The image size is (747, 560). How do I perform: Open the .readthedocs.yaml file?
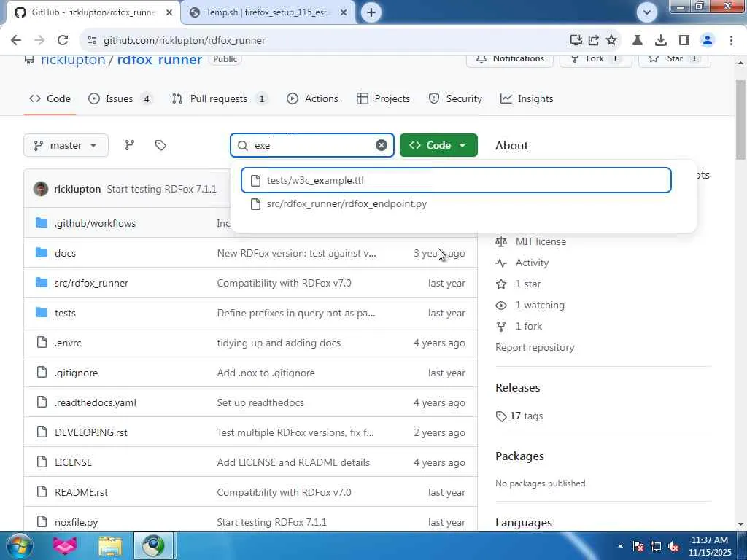click(x=96, y=402)
